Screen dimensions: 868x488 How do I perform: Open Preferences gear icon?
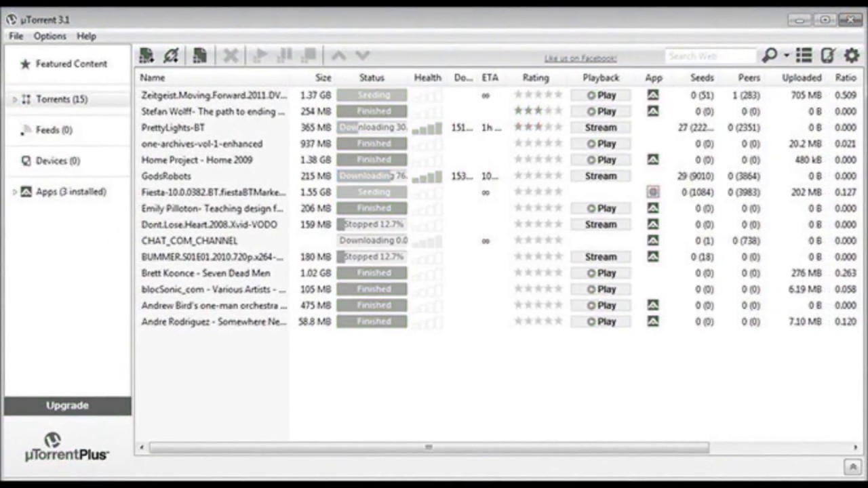[852, 56]
